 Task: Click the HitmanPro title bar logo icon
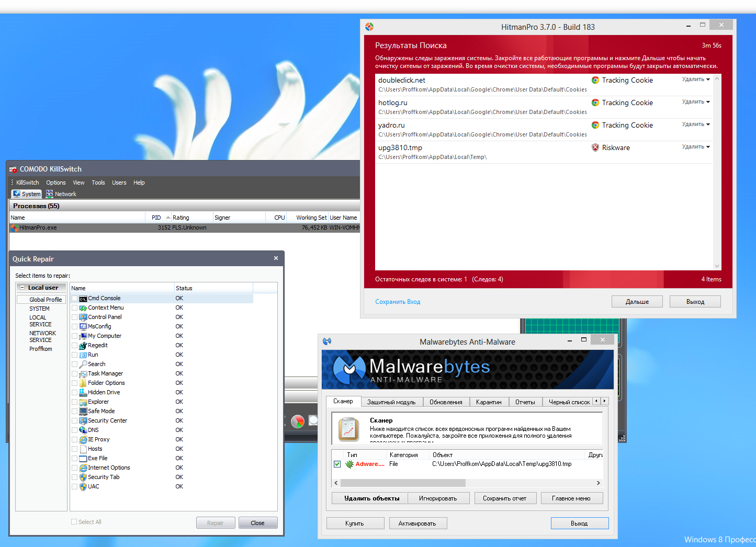click(369, 27)
